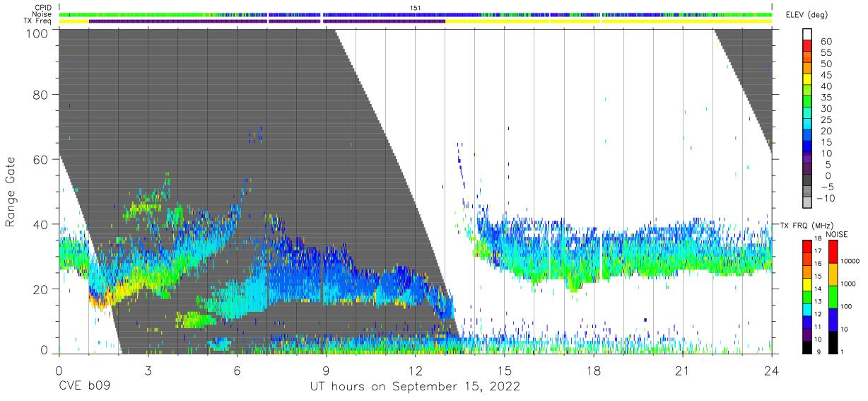Viewport: 868px width, 401px height.
Task: Click the x-axis tick label '6'
Action: pyautogui.click(x=237, y=371)
